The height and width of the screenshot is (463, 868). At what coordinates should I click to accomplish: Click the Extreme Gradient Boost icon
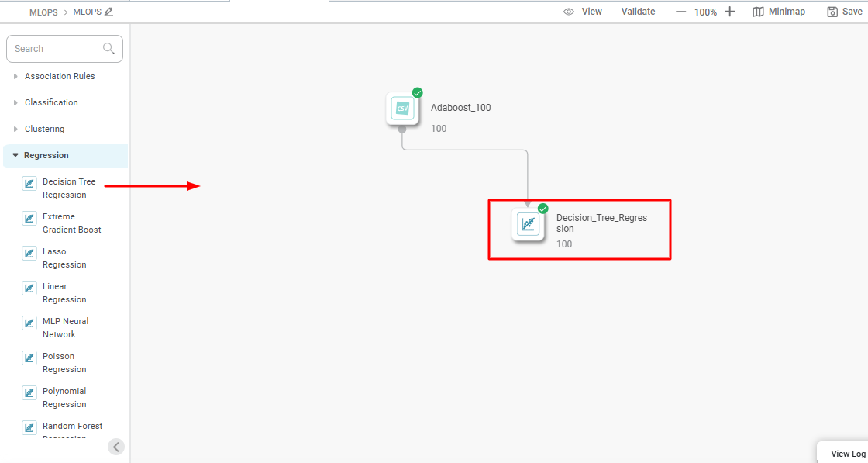click(x=29, y=219)
